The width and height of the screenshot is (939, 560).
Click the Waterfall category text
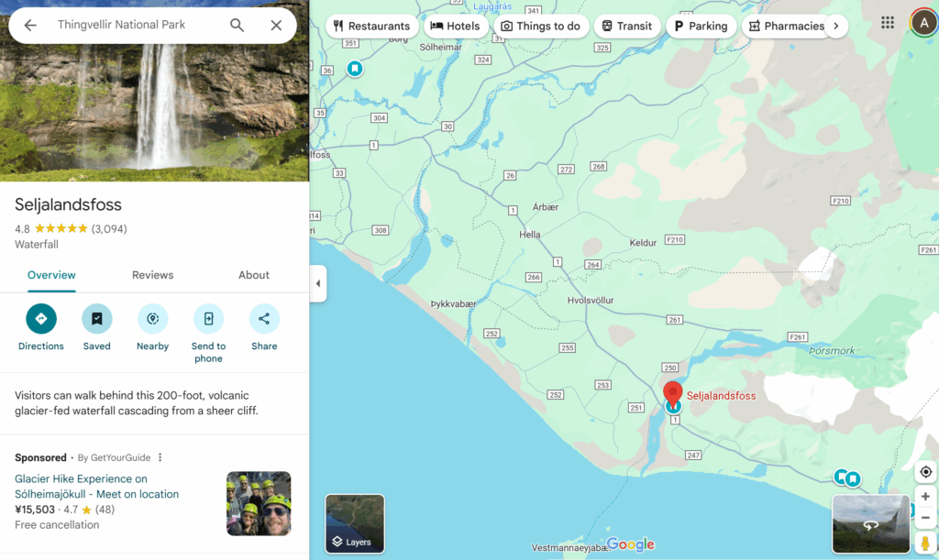37,244
